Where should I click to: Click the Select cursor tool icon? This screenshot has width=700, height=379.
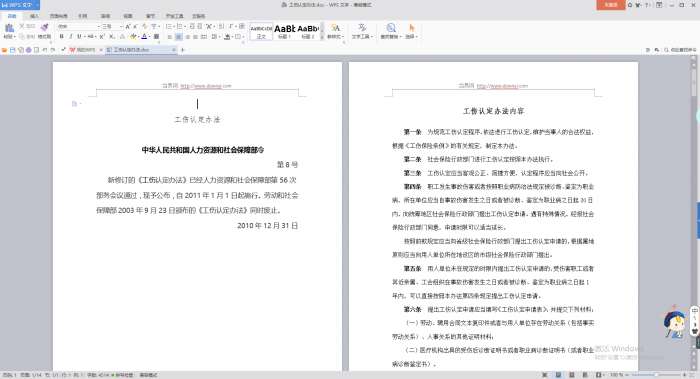(x=411, y=28)
